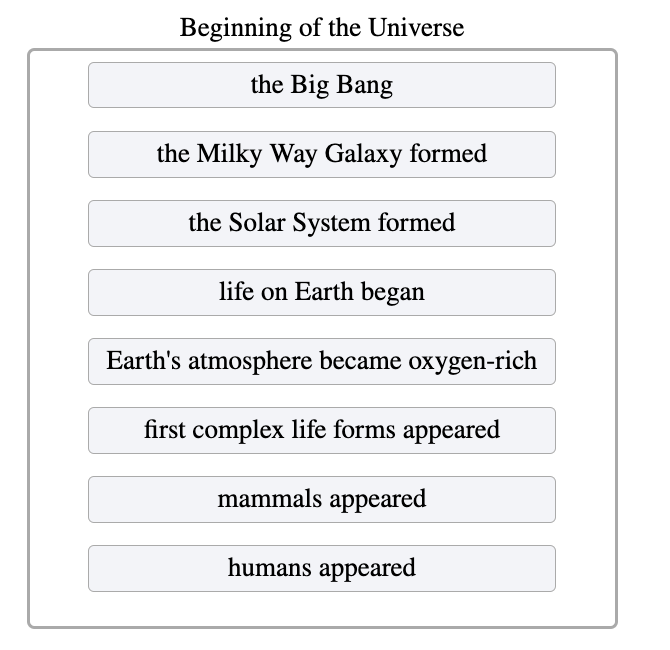
Task: Grab the Big Bang sortable tile
Action: point(322,85)
